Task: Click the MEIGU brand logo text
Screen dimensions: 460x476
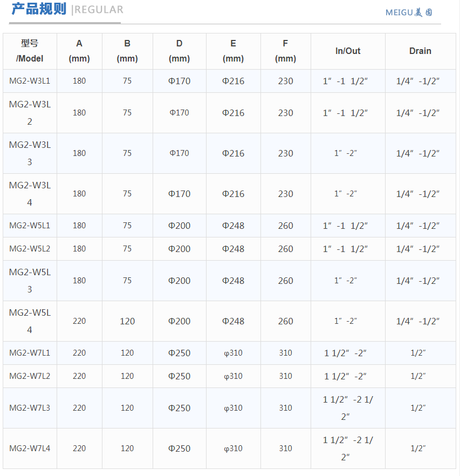Action: [x=409, y=12]
